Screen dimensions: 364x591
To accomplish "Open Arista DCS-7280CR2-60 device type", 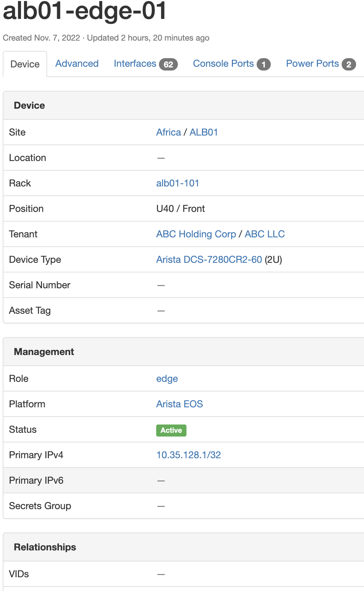I will click(x=209, y=260).
